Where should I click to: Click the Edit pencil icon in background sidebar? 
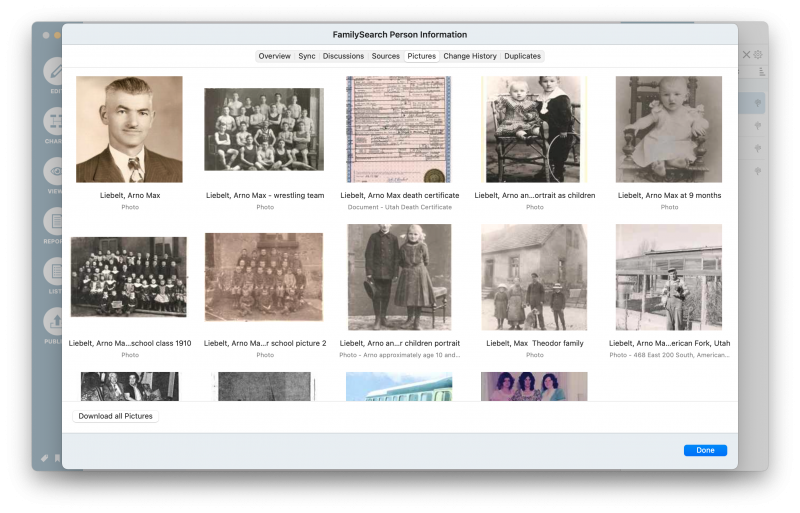coord(53,71)
